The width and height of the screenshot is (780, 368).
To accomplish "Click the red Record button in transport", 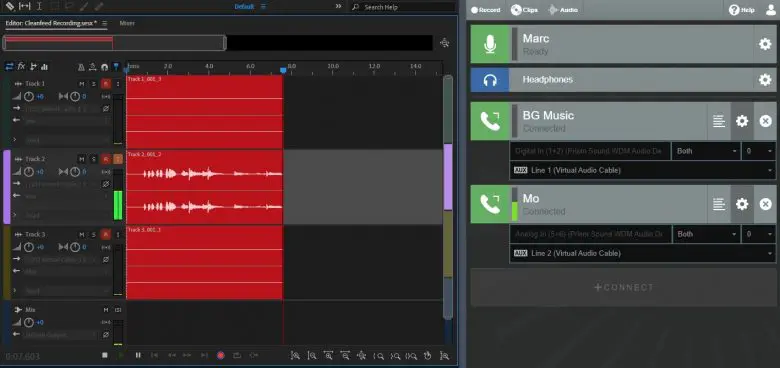I will point(221,355).
